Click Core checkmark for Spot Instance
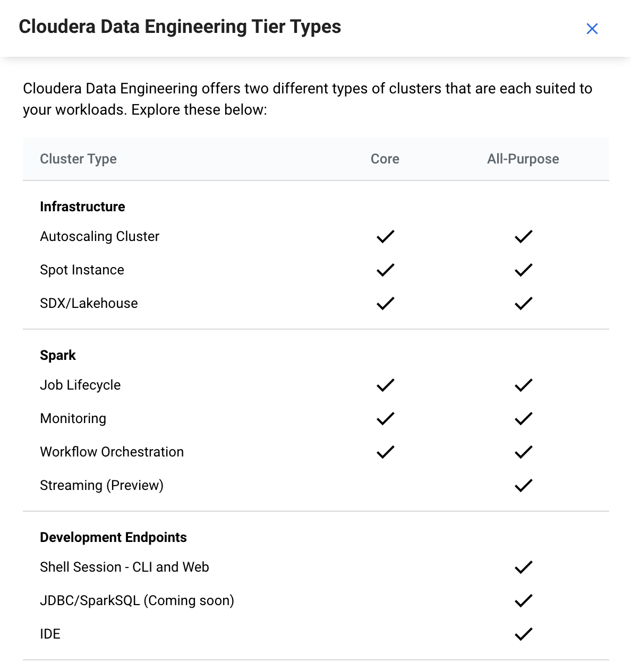This screenshot has height=672, width=631. [385, 270]
